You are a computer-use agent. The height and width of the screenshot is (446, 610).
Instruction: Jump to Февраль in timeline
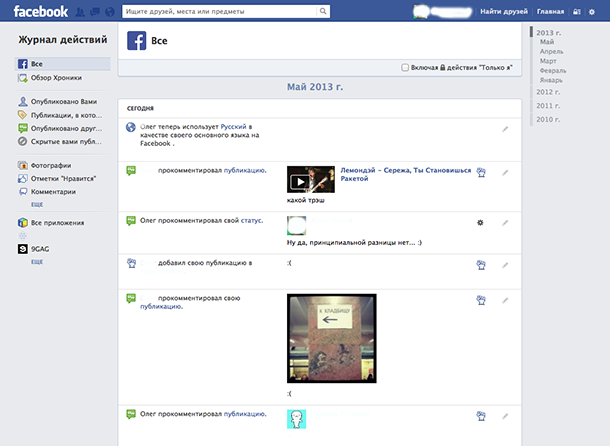pos(553,70)
